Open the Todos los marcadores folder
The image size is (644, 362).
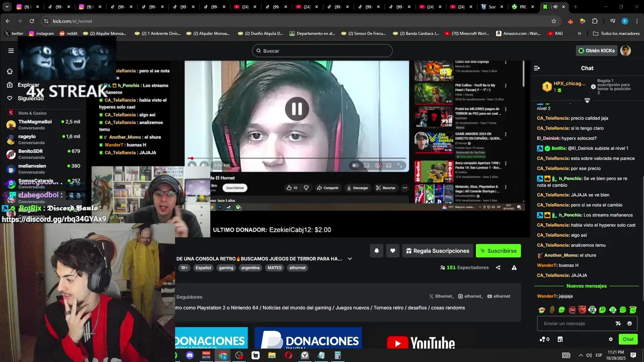tap(616, 34)
